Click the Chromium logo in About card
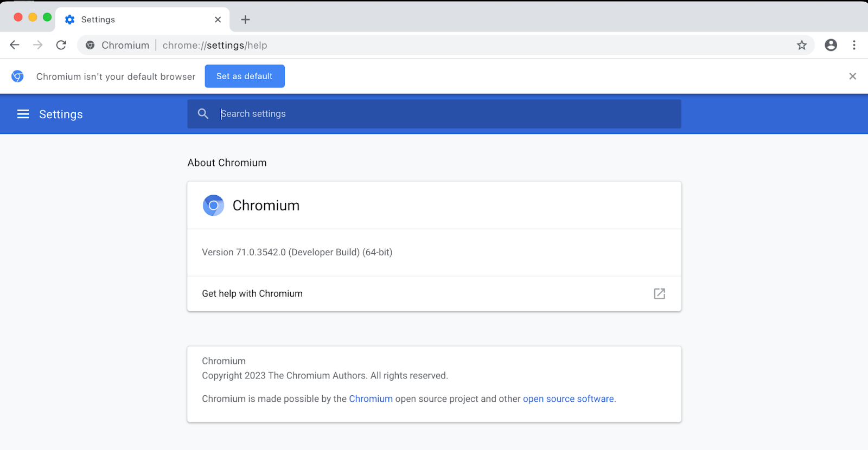The height and width of the screenshot is (450, 868). coord(213,205)
